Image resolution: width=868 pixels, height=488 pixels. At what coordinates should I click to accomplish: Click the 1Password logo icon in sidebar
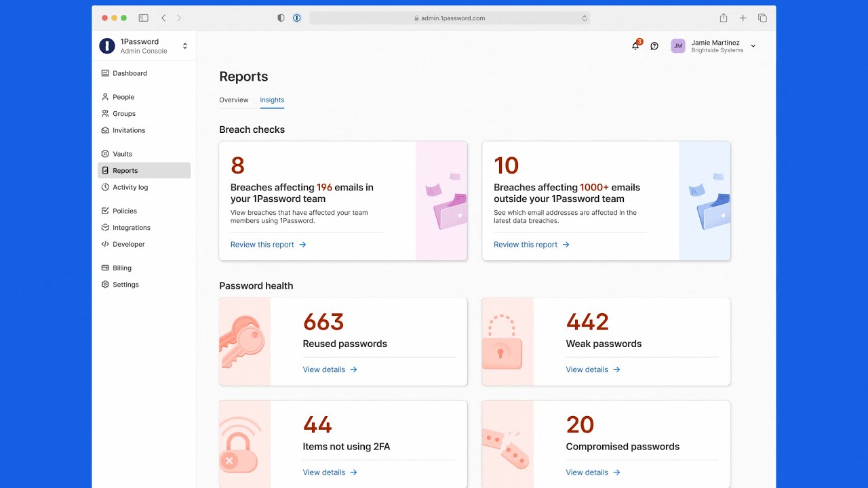tap(107, 46)
